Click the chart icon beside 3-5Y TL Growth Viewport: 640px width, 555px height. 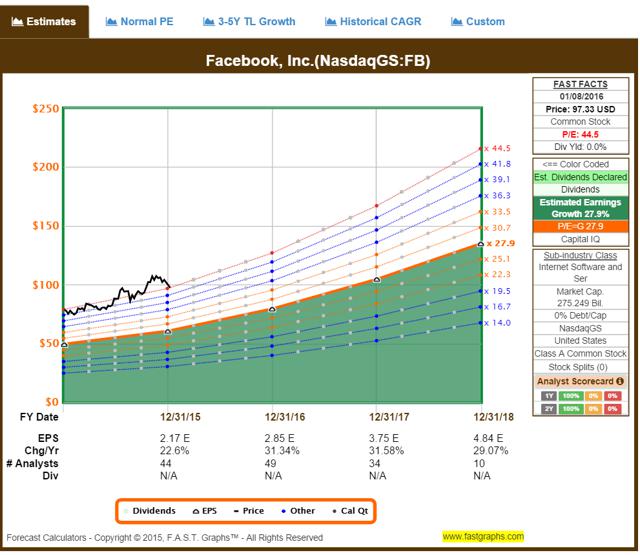[209, 22]
